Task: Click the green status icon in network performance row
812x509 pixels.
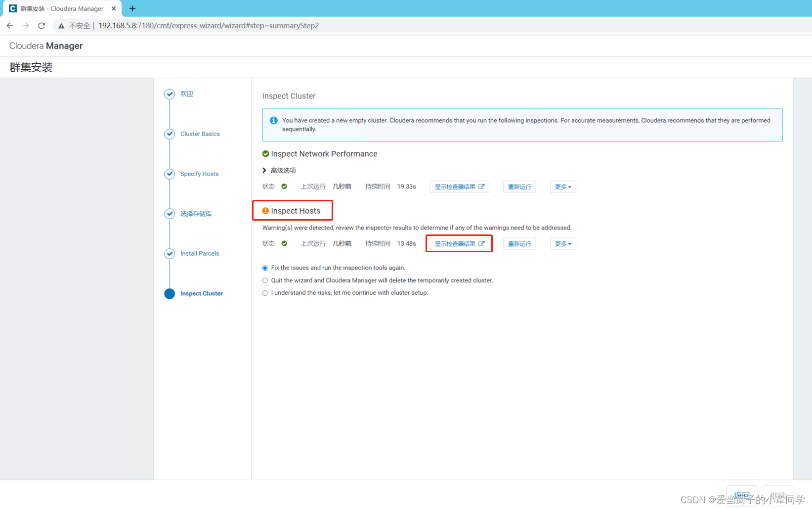Action: click(x=284, y=186)
